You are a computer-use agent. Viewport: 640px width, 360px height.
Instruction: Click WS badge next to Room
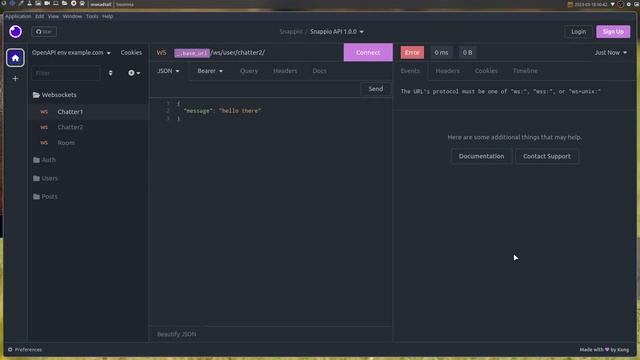44,143
